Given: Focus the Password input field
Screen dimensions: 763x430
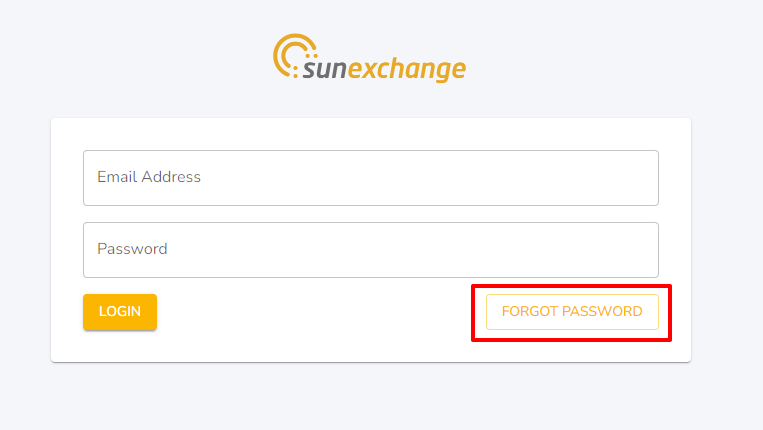Looking at the screenshot, I should pyautogui.click(x=371, y=250).
